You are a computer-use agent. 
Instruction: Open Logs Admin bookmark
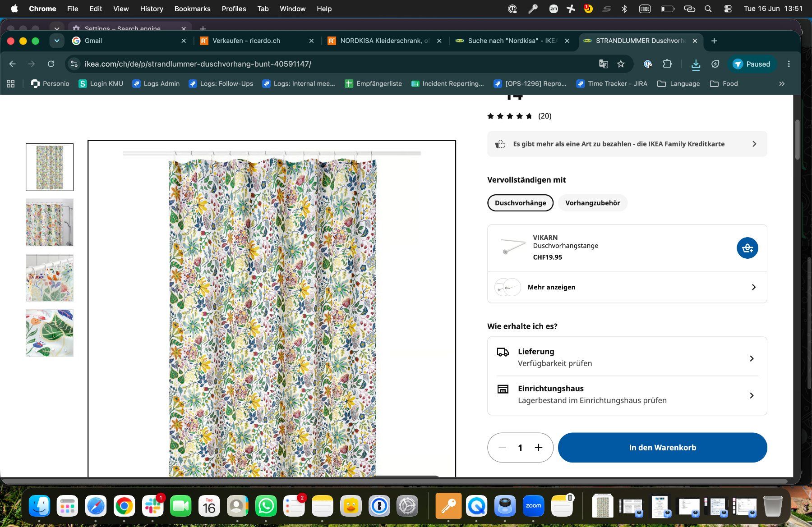(156, 83)
